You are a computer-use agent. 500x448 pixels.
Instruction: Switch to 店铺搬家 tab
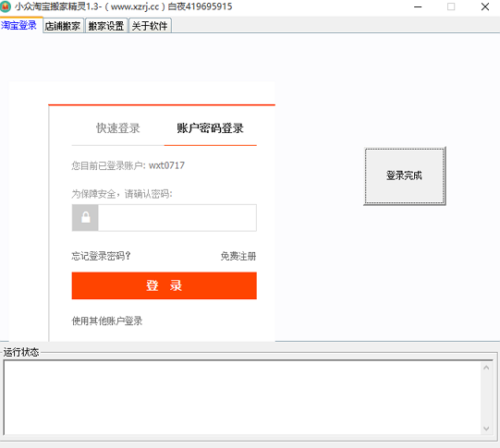pos(63,26)
